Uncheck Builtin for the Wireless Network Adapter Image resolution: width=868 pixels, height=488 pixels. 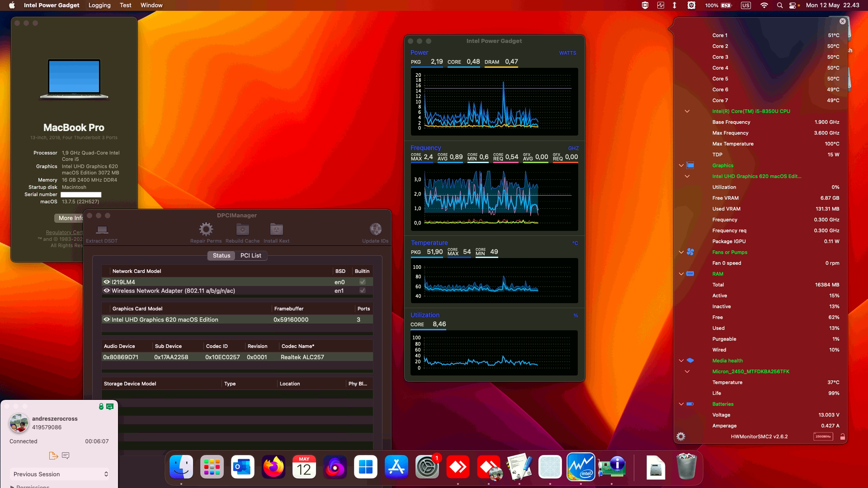[x=362, y=291]
